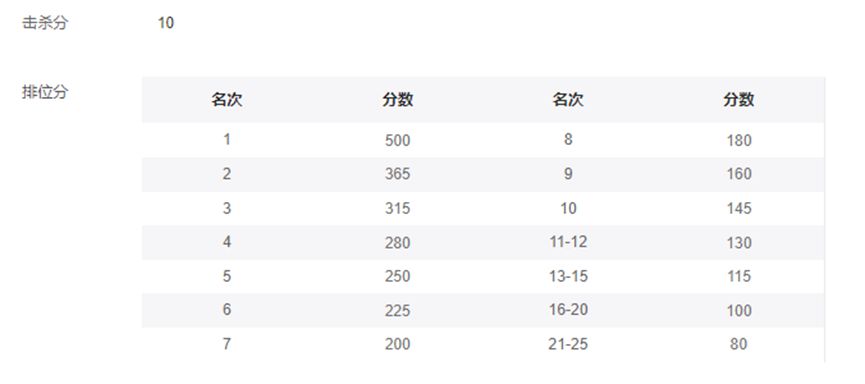Click the score 80 cell
865x384 pixels.
pos(739,344)
